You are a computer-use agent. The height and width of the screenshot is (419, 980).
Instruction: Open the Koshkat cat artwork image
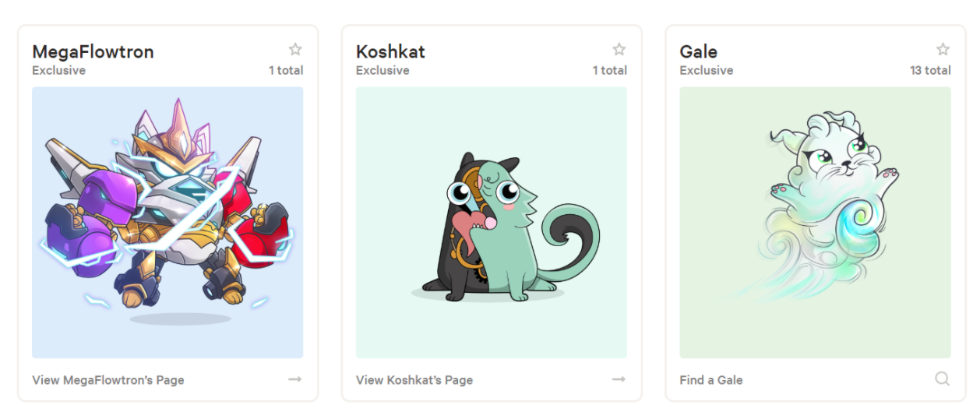pos(492,222)
